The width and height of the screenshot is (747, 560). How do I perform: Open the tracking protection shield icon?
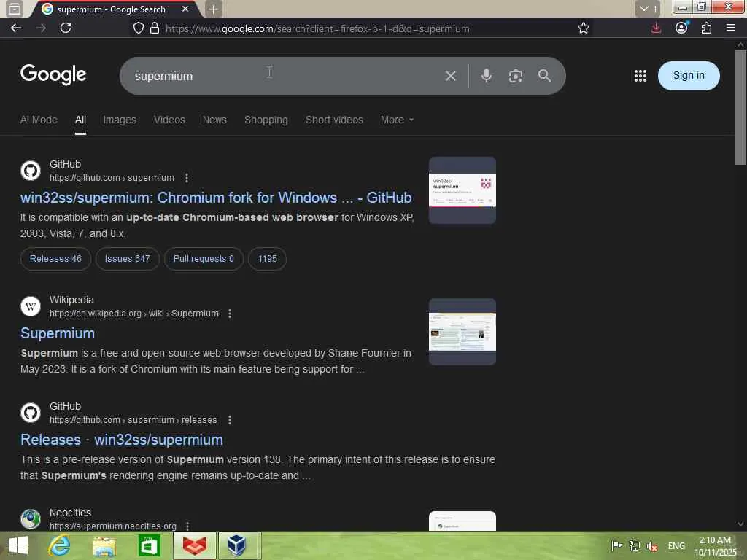pos(138,28)
